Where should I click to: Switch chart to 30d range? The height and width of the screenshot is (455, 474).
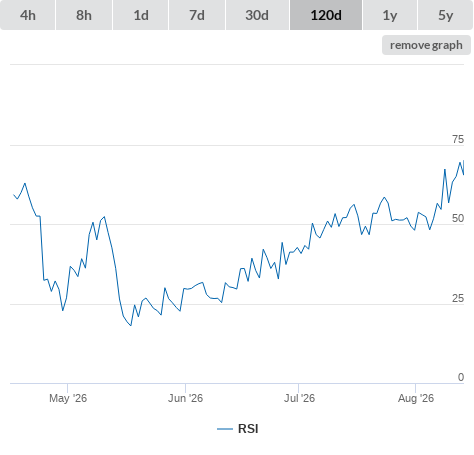pos(257,15)
